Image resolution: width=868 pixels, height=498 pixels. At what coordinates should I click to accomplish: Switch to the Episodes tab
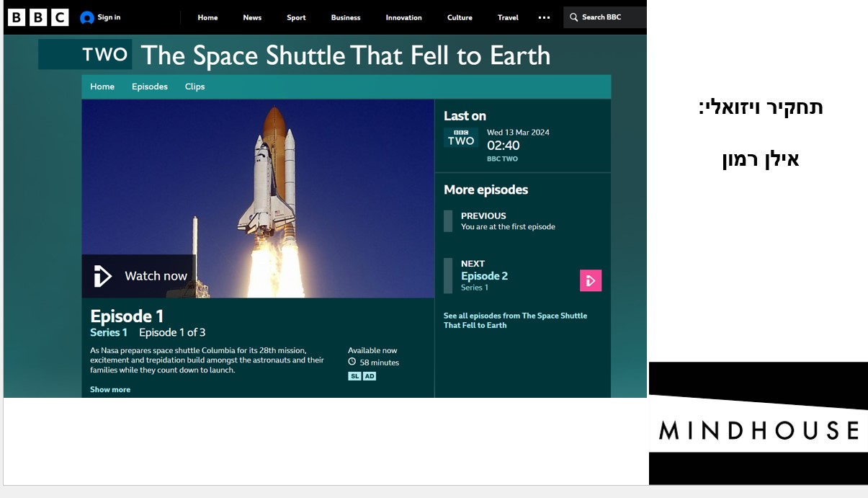point(150,86)
